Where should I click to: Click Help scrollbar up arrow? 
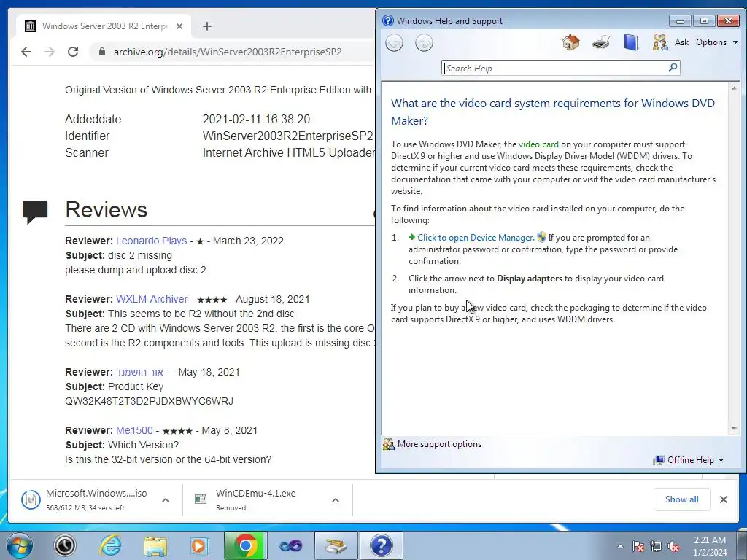(734, 88)
